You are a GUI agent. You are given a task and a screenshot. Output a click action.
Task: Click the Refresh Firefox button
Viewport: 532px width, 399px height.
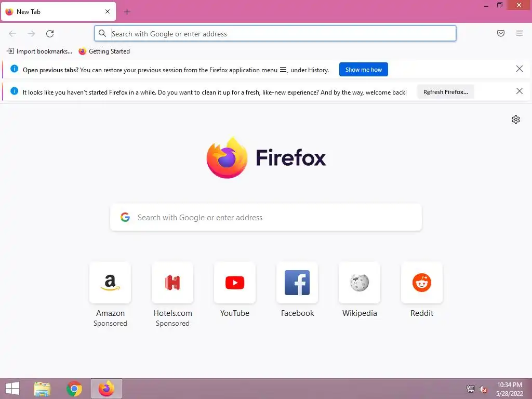coord(445,92)
